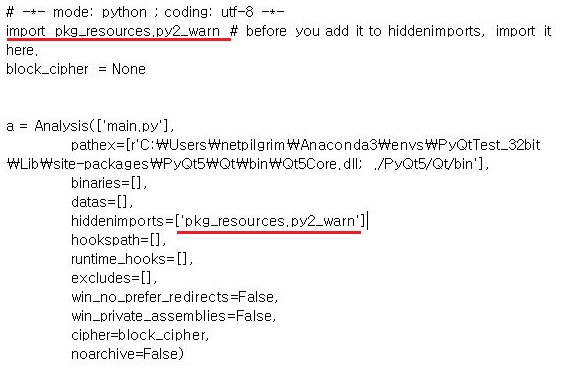Place cursor after hiddenimports closing bracket
Screen dimensions: 561x366
tap(367, 221)
